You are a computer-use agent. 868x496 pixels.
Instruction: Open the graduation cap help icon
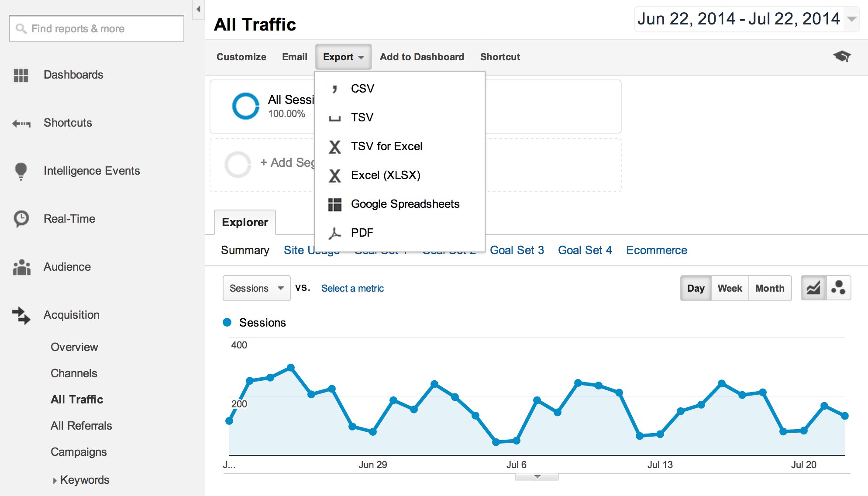coord(842,56)
